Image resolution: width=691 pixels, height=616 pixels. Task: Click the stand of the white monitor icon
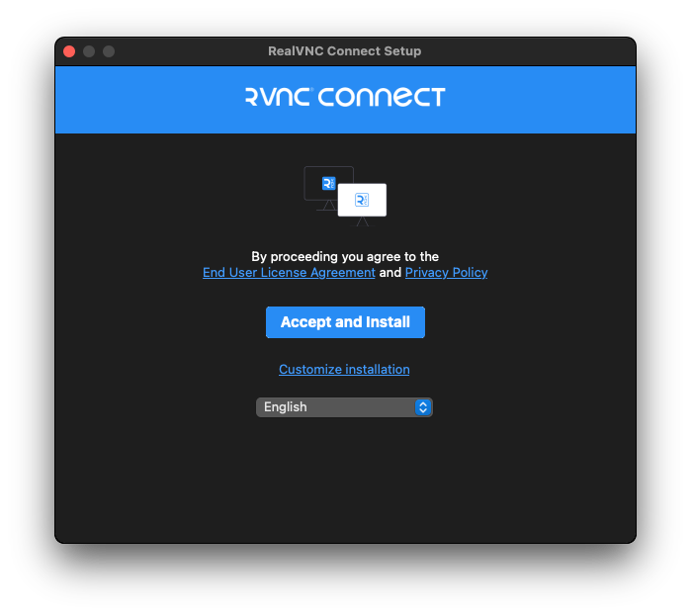tap(362, 221)
